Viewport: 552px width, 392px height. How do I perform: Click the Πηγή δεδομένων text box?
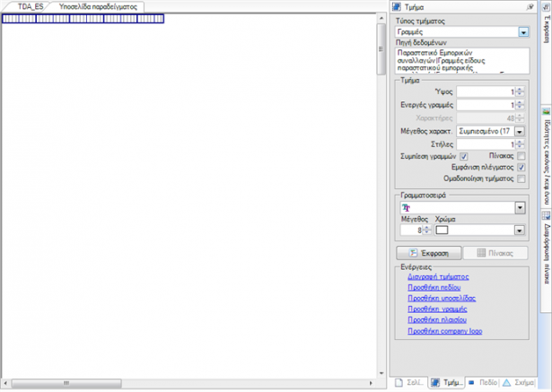(462, 60)
